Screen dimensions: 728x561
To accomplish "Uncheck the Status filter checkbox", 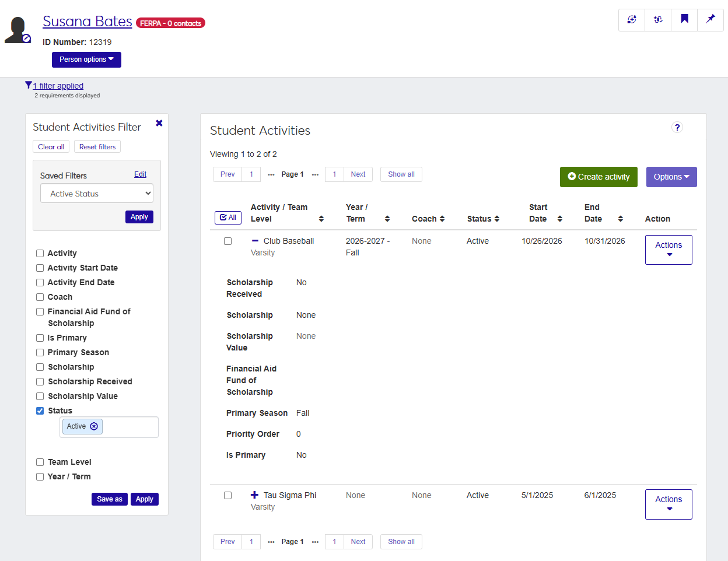I will (x=40, y=411).
